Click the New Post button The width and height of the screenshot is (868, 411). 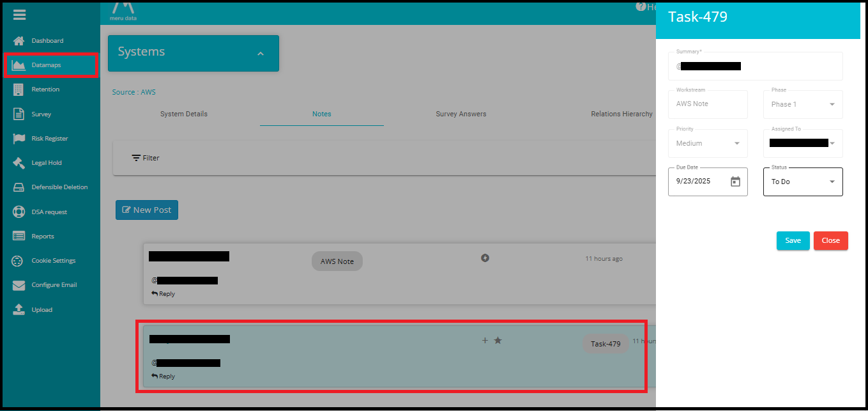click(146, 210)
